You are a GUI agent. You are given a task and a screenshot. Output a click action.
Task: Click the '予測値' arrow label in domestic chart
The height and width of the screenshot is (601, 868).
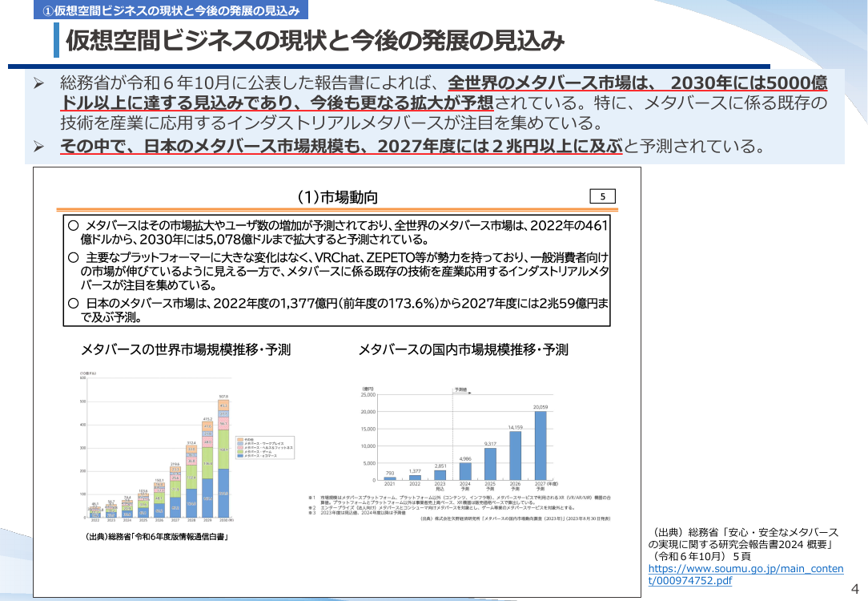tap(462, 390)
